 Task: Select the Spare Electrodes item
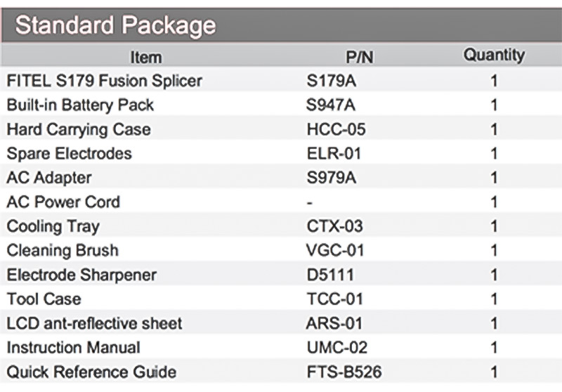tap(69, 153)
